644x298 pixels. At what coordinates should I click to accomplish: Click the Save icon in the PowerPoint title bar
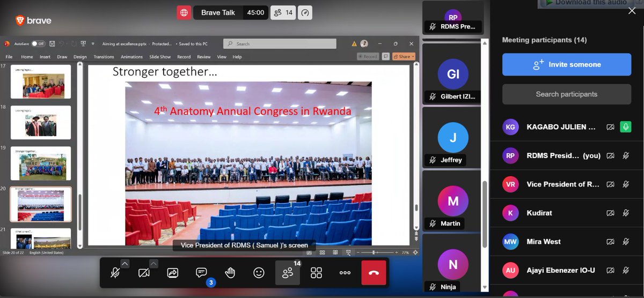click(52, 44)
